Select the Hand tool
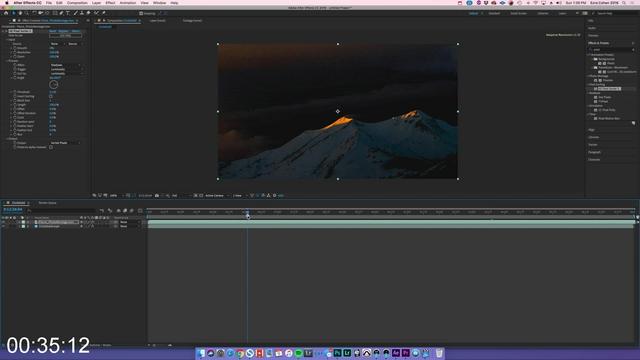The width and height of the screenshot is (640, 360). click(x=20, y=13)
